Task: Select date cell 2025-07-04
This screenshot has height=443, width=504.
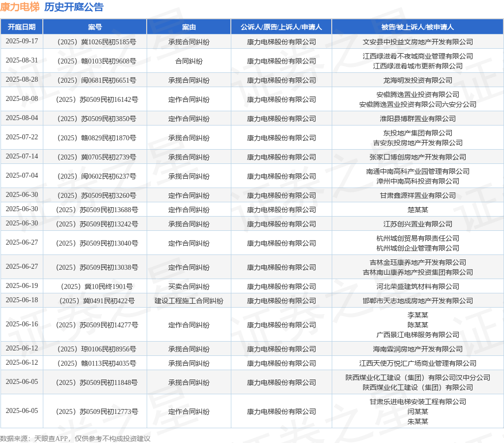Action: (x=22, y=176)
